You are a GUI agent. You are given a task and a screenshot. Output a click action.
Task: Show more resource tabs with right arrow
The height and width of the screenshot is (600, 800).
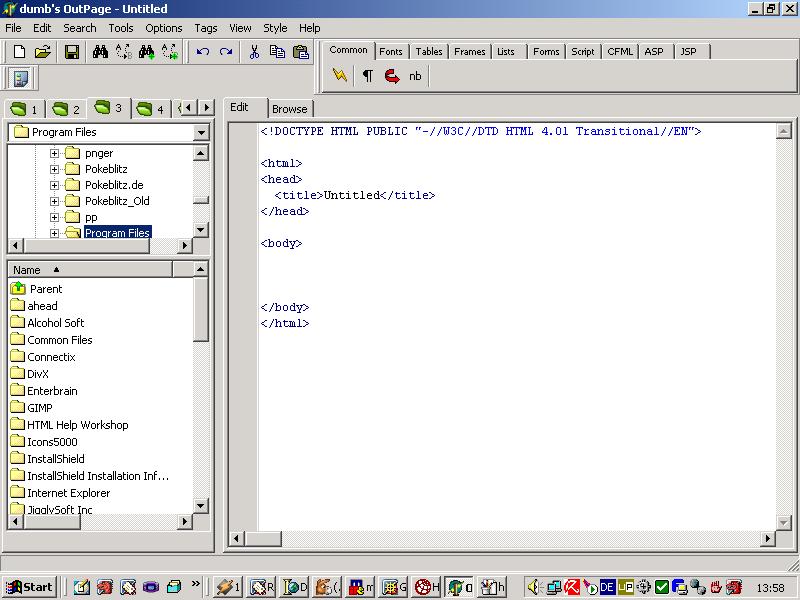206,108
